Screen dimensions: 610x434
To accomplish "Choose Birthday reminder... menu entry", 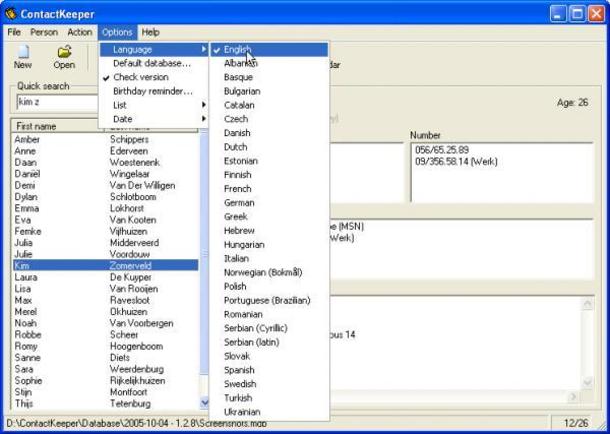I will (153, 91).
